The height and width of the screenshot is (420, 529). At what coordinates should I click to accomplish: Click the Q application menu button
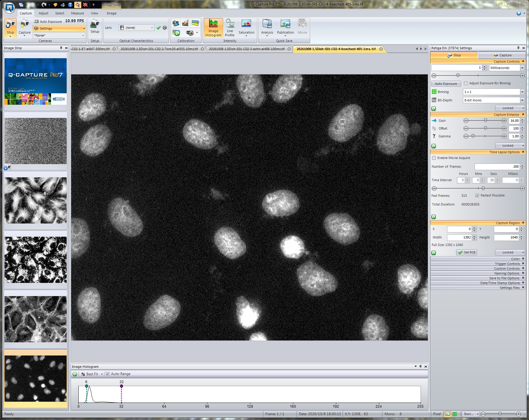coord(9,8)
